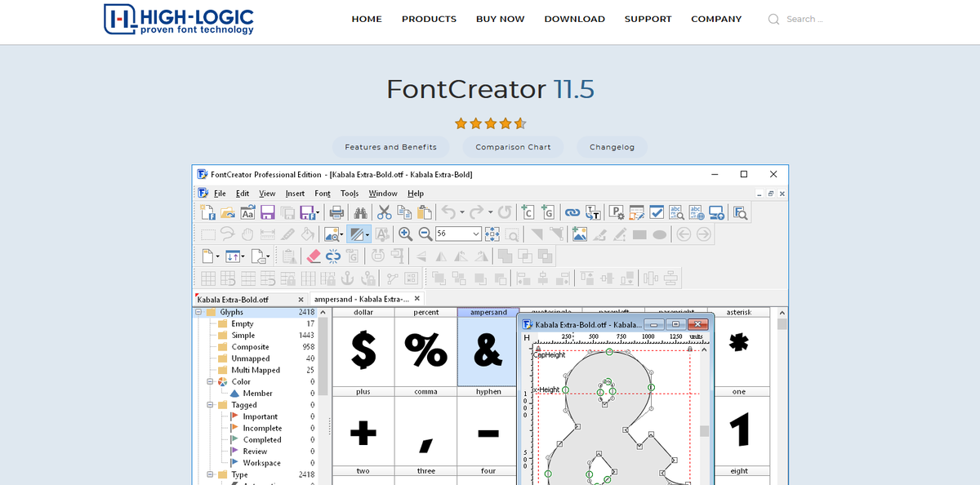Click the Copy icon next to the scissors
The height and width of the screenshot is (485, 980).
(404, 212)
